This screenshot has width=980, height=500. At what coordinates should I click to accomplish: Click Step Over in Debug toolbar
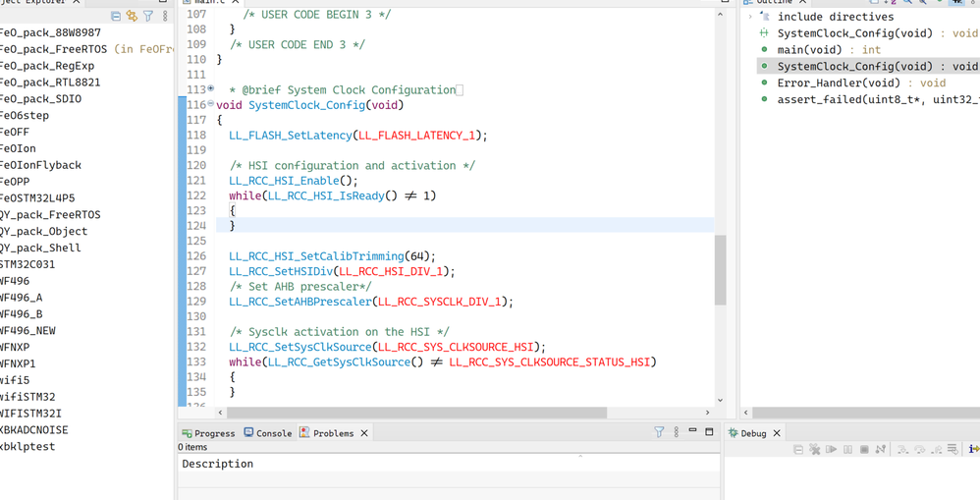pyautogui.click(x=919, y=449)
